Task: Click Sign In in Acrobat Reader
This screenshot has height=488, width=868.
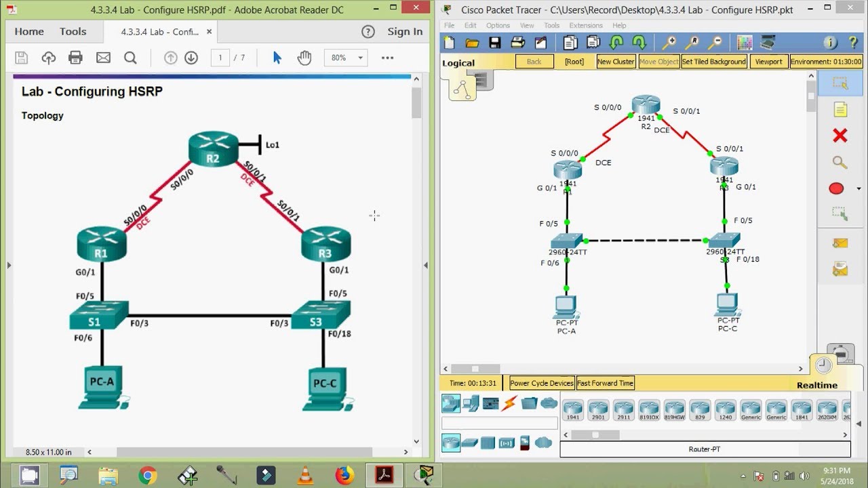Action: (405, 31)
